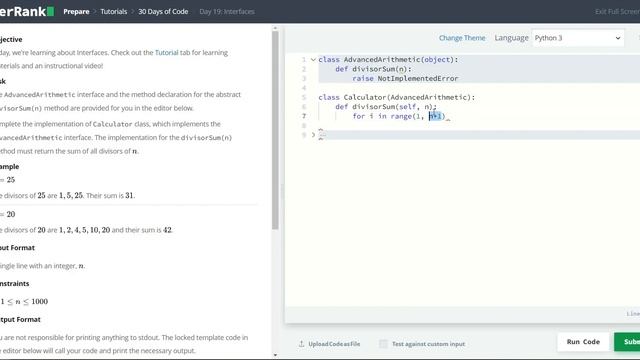Click the Day 19: Interfaces breadcrumb
Image resolution: width=640 pixels, height=360 pixels.
[x=227, y=11]
